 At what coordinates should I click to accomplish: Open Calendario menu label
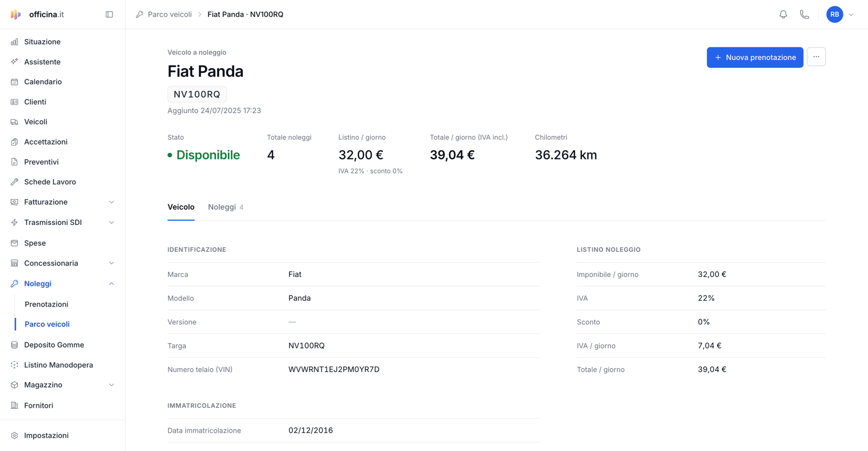(x=43, y=82)
